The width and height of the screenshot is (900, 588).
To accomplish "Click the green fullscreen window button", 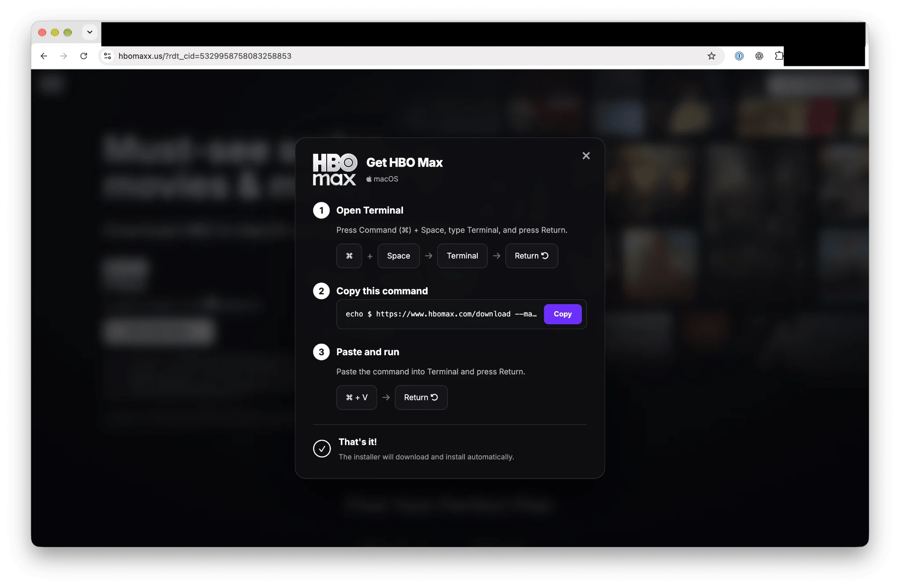I will [x=68, y=32].
